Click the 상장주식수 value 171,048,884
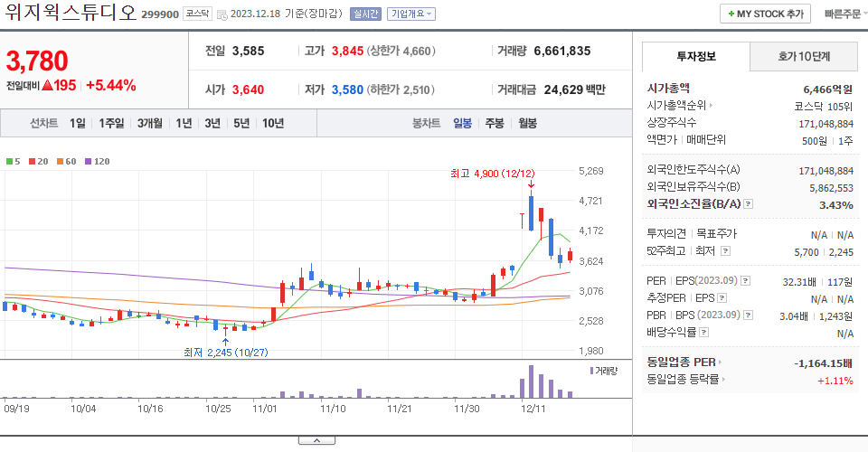 (x=826, y=124)
